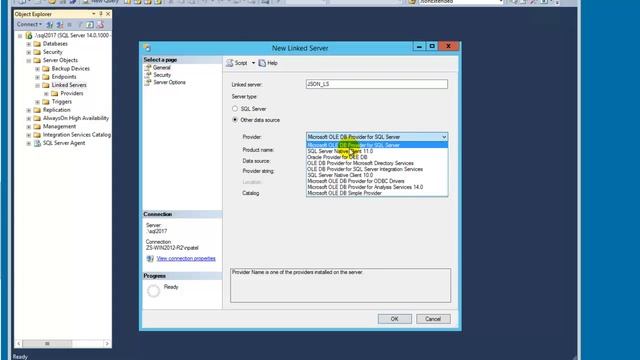Open the Script button dropdown arrow

[x=253, y=63]
